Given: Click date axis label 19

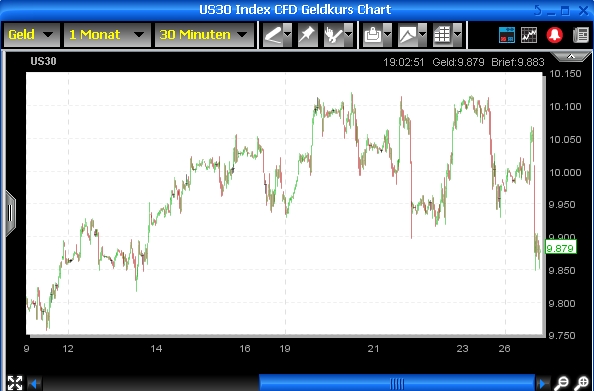Looking at the screenshot, I should [285, 349].
